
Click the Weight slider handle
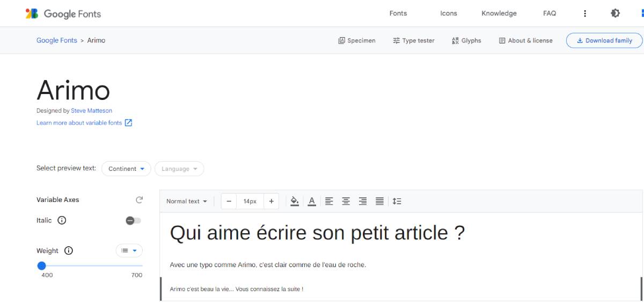coord(42,265)
